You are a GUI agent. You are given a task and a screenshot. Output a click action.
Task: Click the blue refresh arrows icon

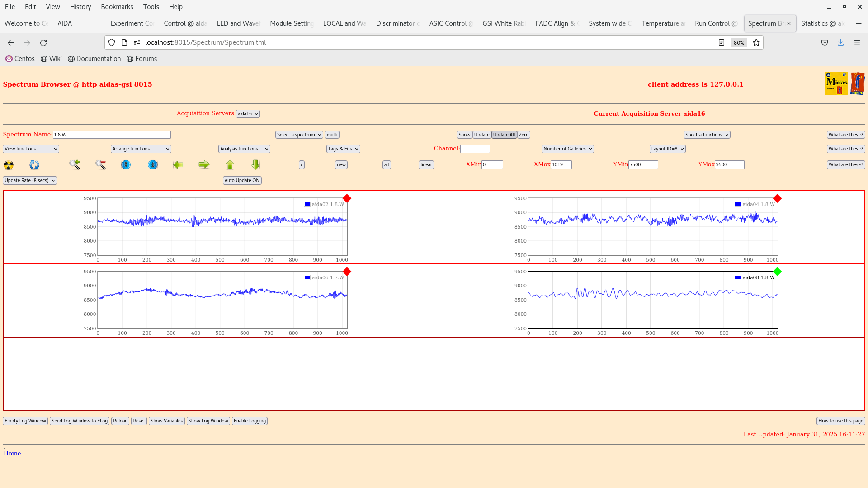pos(34,165)
